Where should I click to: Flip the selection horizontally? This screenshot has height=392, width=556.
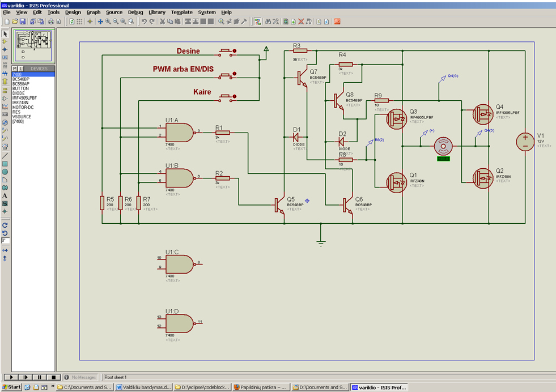[x=5, y=250]
